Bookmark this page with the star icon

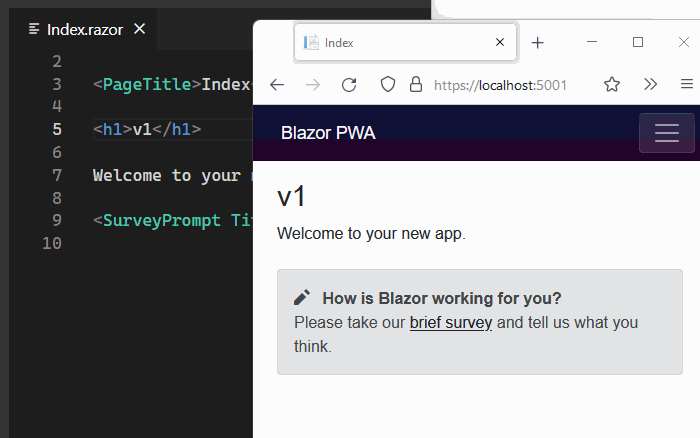pos(612,84)
